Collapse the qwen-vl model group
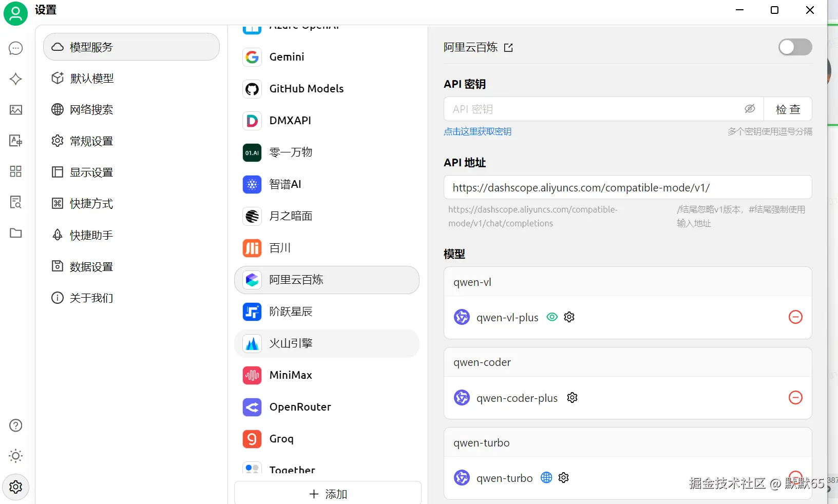The image size is (838, 504). click(627, 282)
